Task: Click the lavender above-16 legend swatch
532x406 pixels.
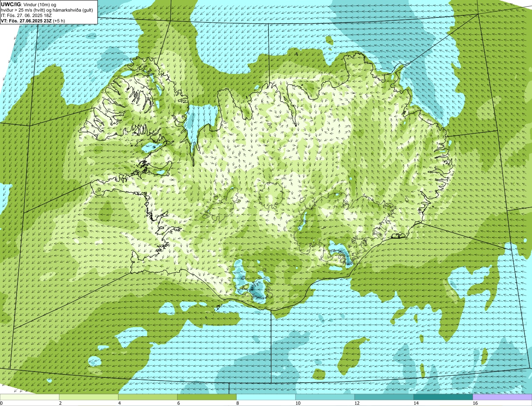Action: [502, 397]
